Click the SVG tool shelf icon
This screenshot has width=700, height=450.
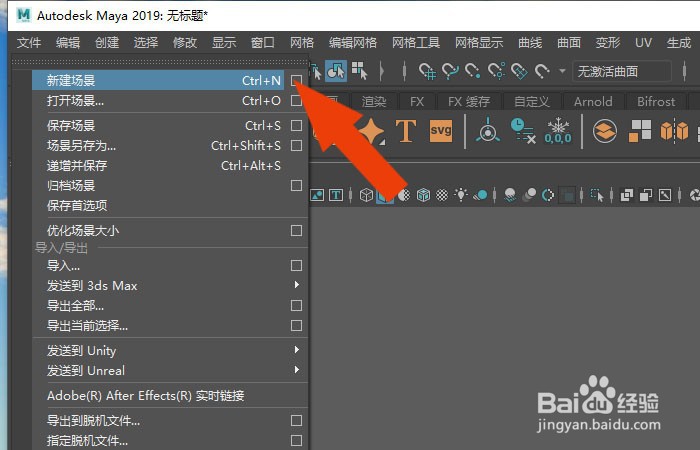pyautogui.click(x=441, y=131)
